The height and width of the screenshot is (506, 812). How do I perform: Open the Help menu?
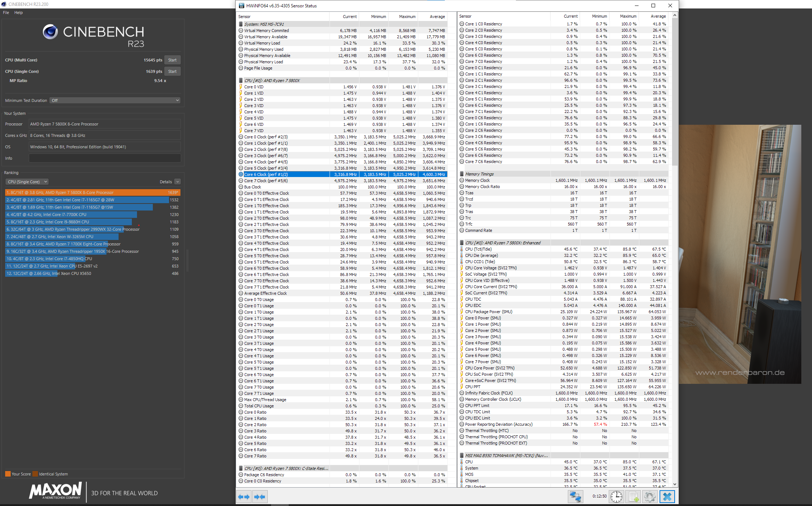pos(18,13)
